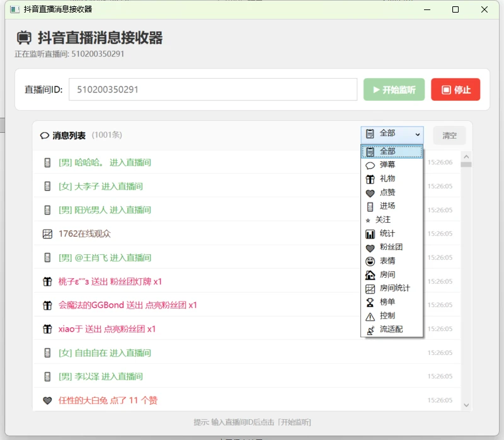
Task: Select 控制 filter option
Action: pos(392,316)
